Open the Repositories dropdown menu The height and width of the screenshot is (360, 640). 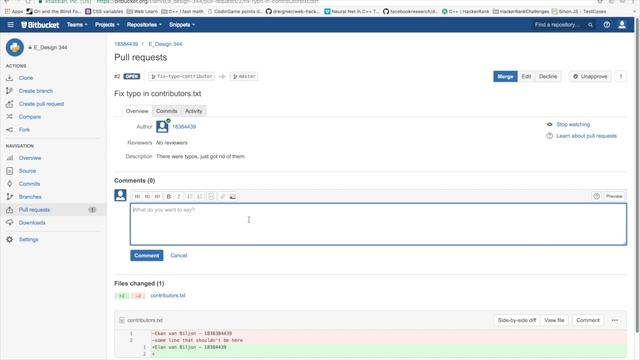[x=144, y=25]
